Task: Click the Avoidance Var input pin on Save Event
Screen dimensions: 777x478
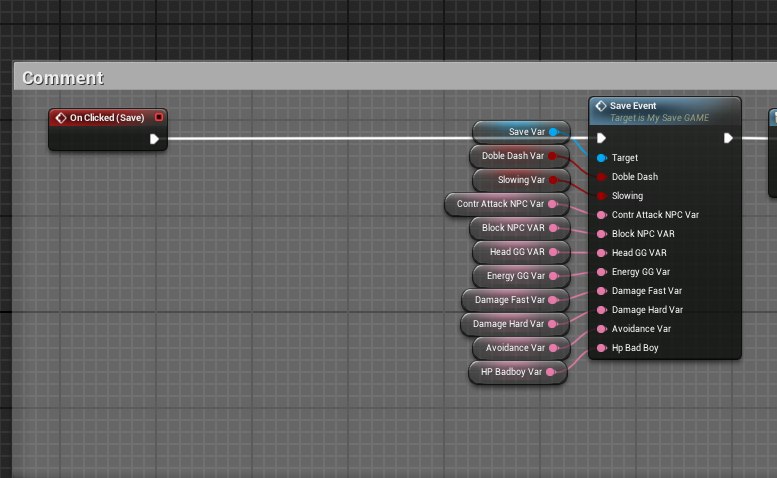Action: pos(601,329)
